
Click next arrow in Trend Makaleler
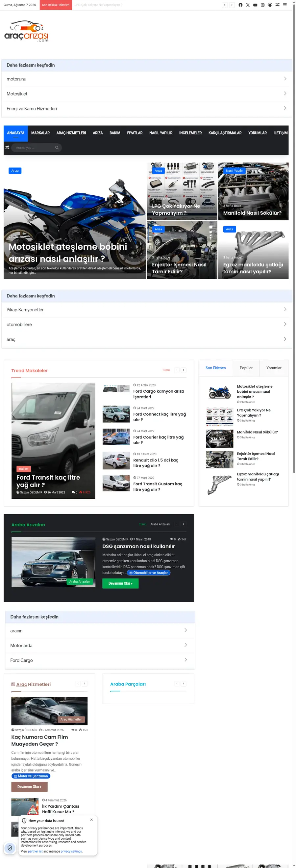pos(183,370)
